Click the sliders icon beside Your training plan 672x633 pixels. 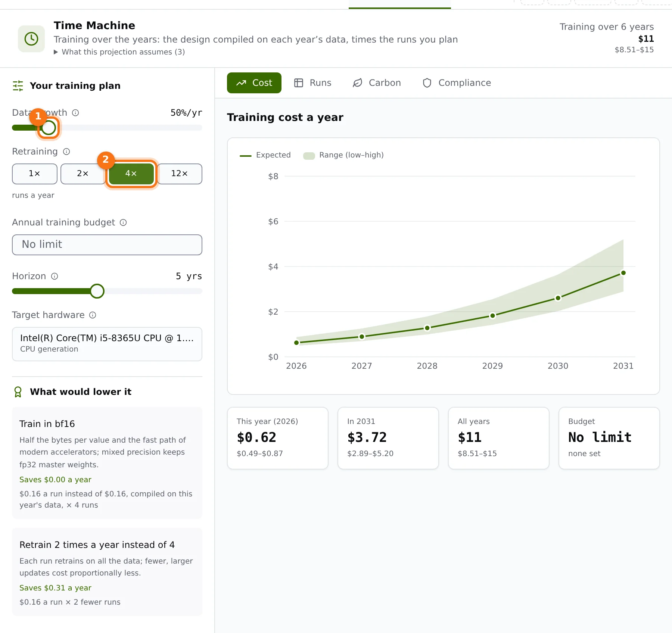[18, 86]
